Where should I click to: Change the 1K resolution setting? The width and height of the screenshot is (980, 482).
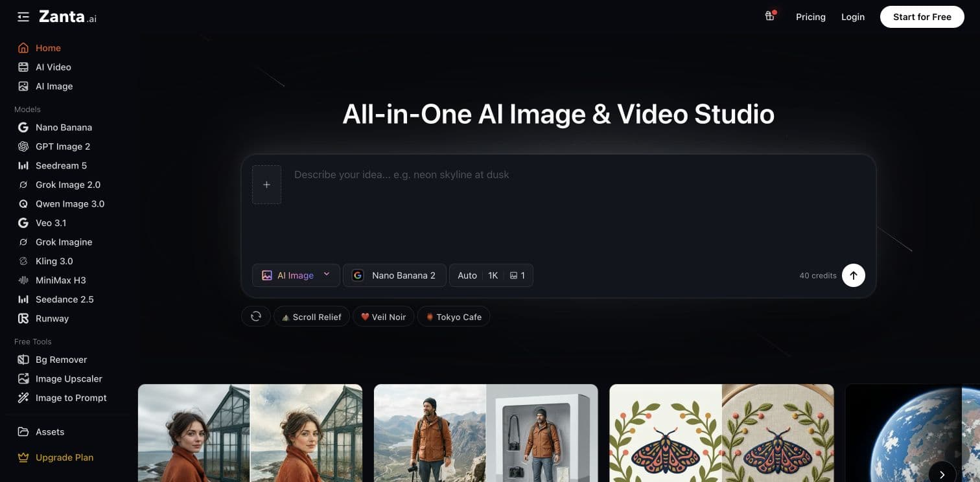point(493,275)
